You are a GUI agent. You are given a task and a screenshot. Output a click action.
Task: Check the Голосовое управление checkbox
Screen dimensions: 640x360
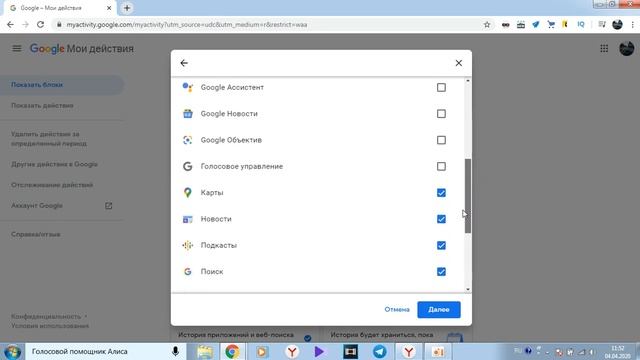[441, 166]
